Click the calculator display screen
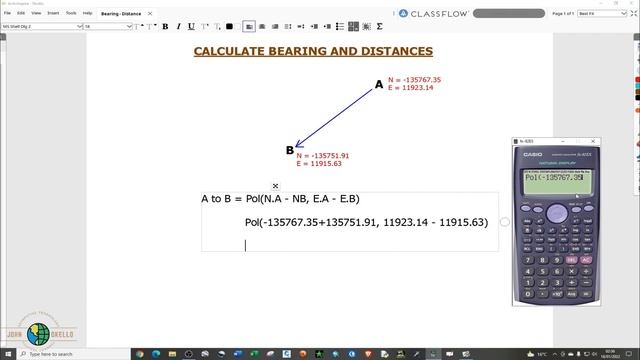Viewport: 640px width, 360px height. click(x=557, y=182)
